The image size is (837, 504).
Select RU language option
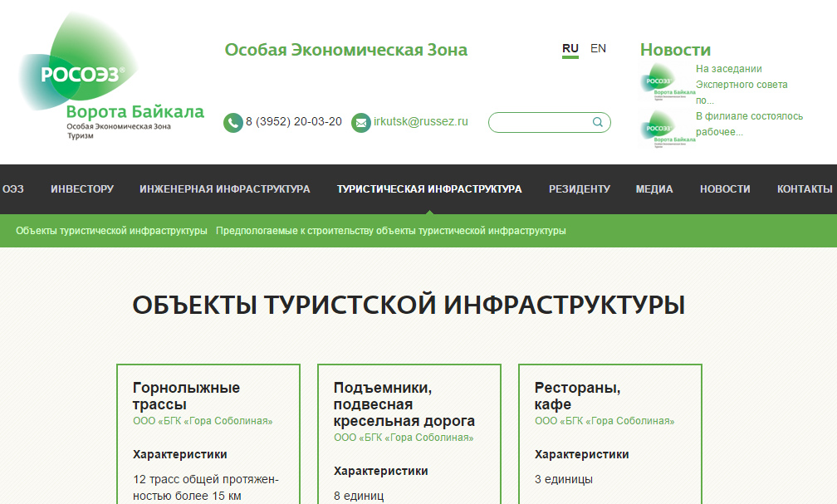coord(570,48)
